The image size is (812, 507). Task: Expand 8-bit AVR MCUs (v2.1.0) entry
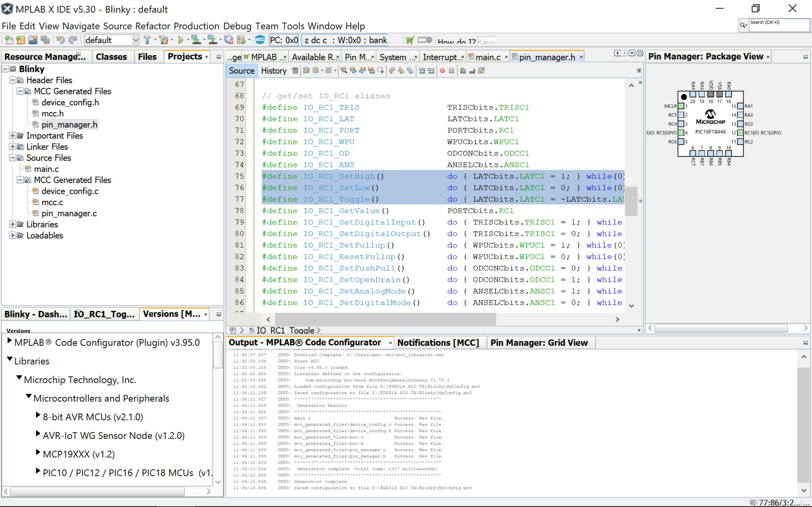click(x=38, y=415)
